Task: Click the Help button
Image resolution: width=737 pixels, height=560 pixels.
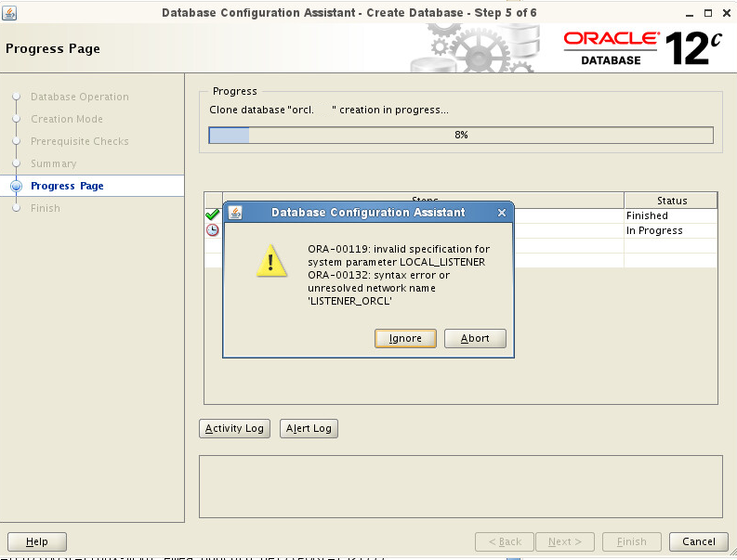Action: [37, 541]
